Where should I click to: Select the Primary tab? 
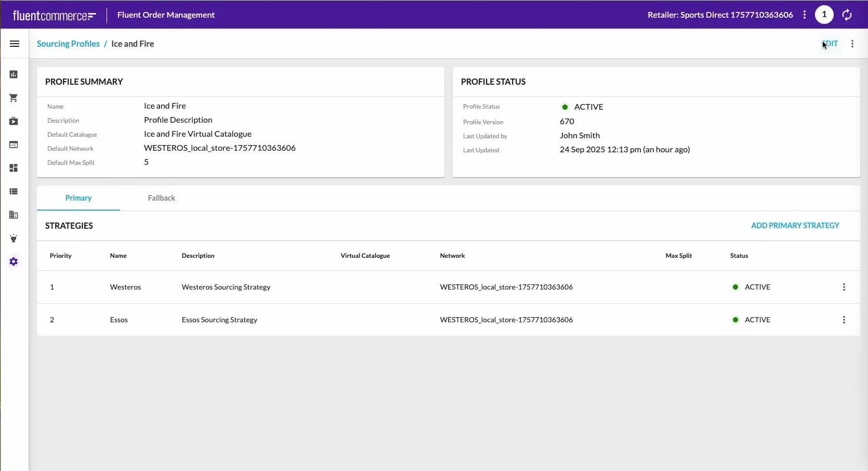78,198
